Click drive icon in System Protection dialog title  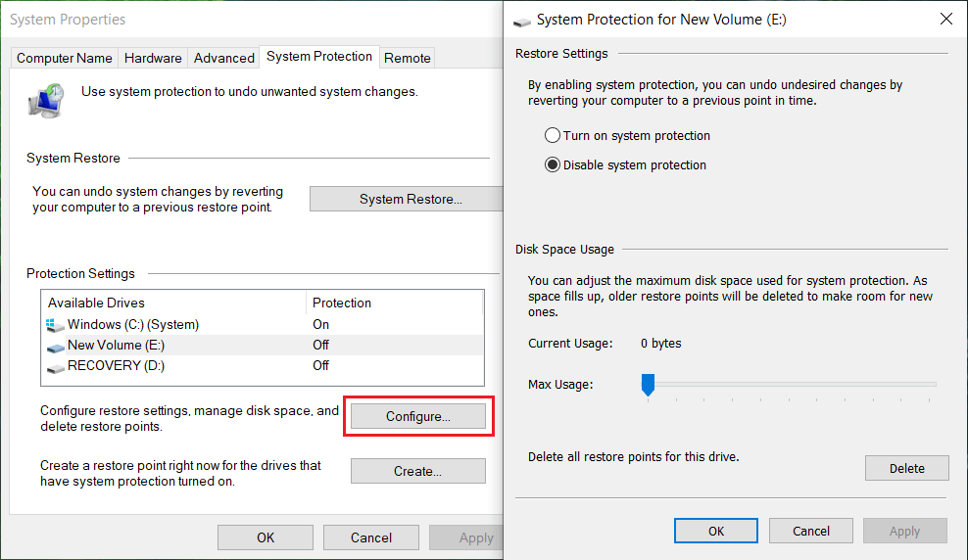(x=522, y=23)
